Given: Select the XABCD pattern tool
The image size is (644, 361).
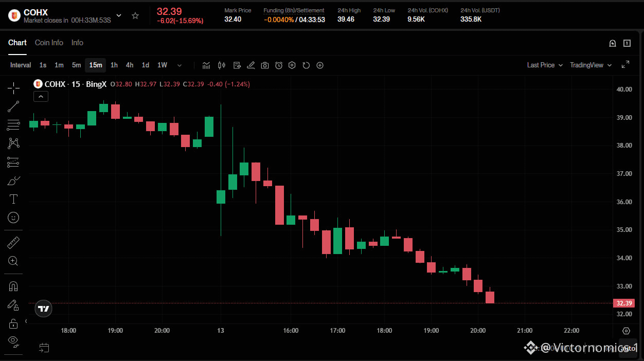Looking at the screenshot, I should 14,143.
